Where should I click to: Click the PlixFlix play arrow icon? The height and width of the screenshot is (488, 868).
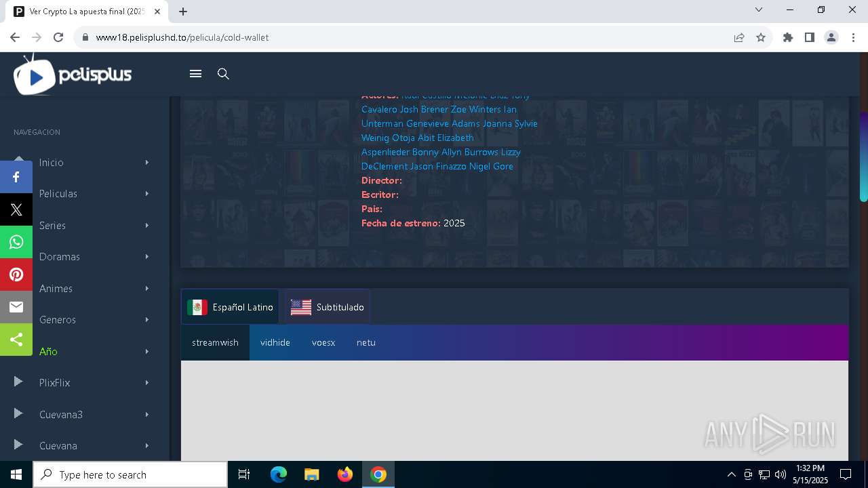pos(18,382)
